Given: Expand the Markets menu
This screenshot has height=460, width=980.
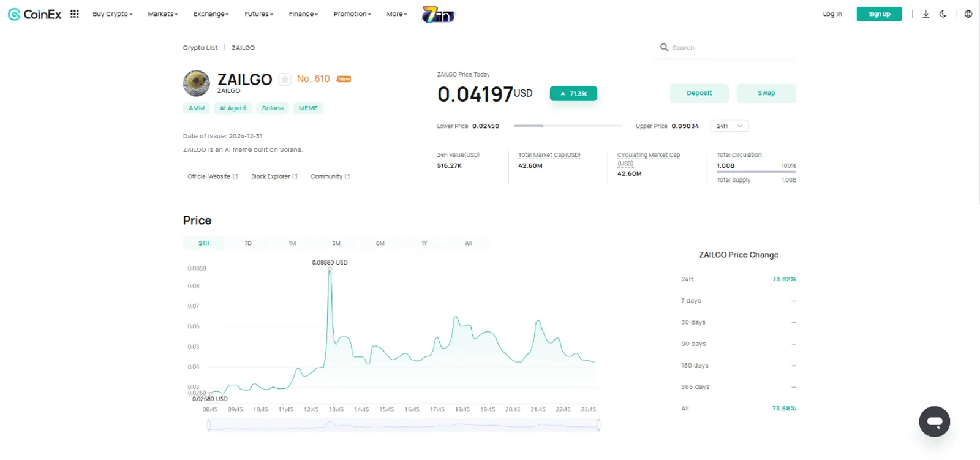Looking at the screenshot, I should (163, 14).
